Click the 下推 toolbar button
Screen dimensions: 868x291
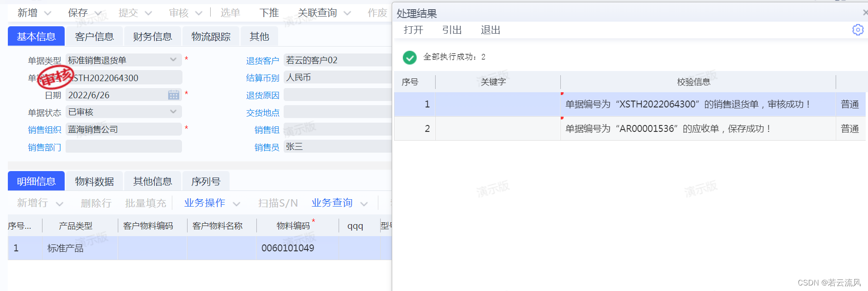point(269,13)
